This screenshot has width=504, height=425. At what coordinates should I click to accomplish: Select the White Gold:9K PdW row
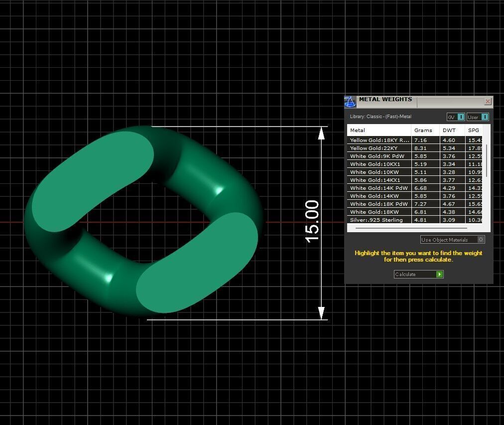tap(415, 156)
